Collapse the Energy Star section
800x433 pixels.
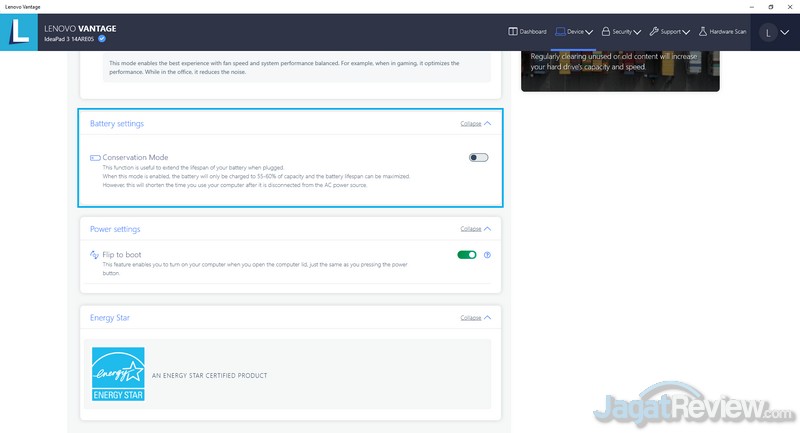tap(475, 318)
